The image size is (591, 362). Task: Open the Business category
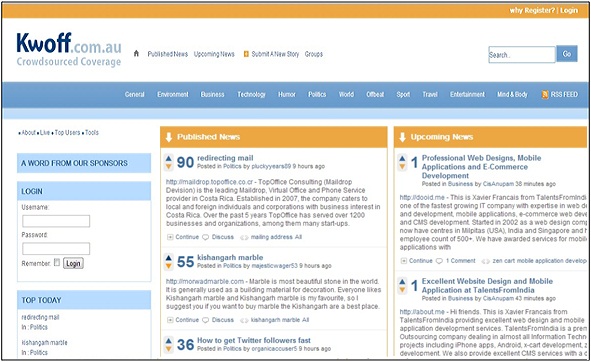click(213, 95)
